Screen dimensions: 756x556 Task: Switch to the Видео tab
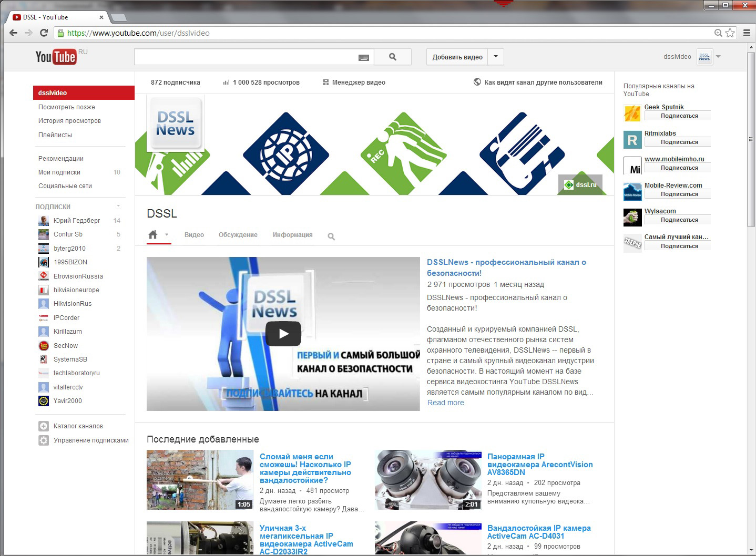tap(194, 235)
